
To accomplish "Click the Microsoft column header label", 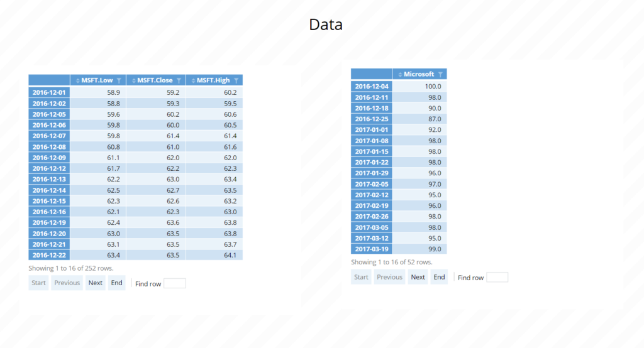I will (x=418, y=74).
